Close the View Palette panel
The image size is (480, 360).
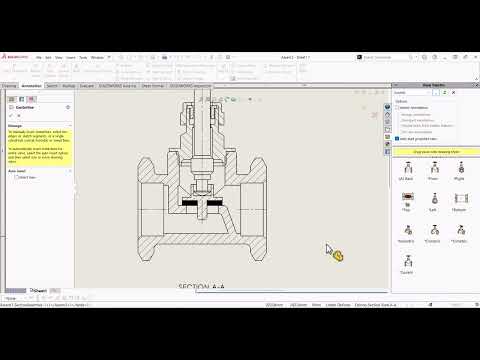click(476, 85)
